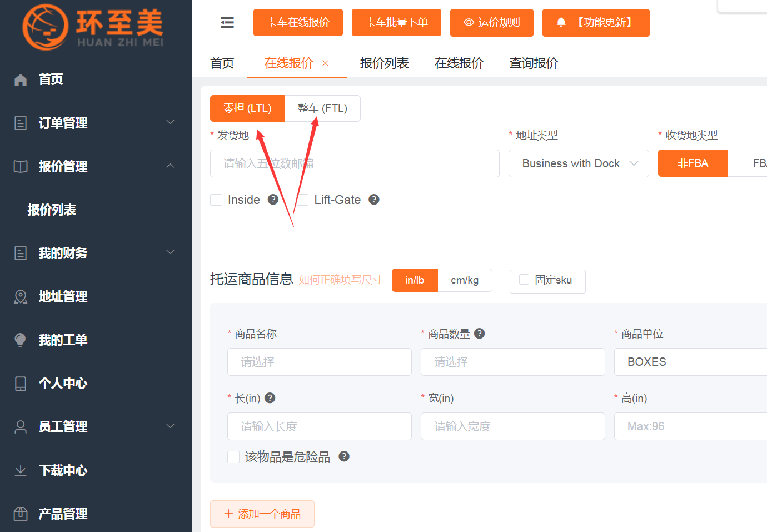
Task: Expand the 订单管理 submenu arrow
Action: click(x=171, y=122)
